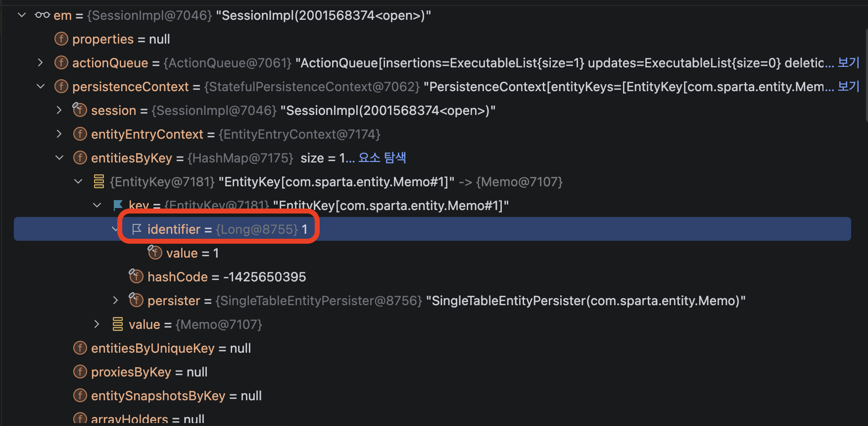Open the 보기 link for persistenceContext

[x=848, y=87]
